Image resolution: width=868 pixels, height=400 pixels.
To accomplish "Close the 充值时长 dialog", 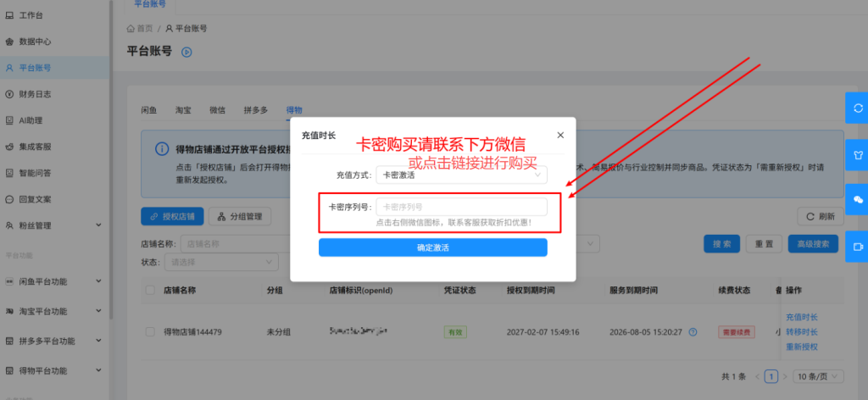I will [560, 135].
